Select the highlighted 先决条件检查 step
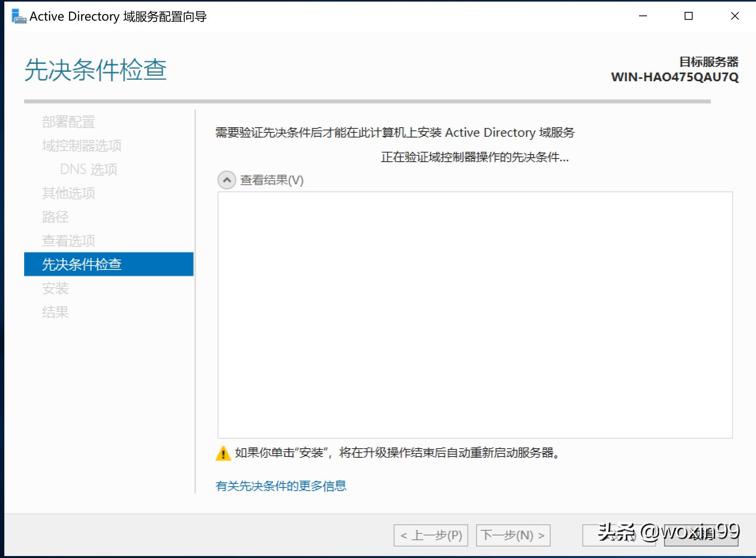756x558 pixels. [x=82, y=264]
